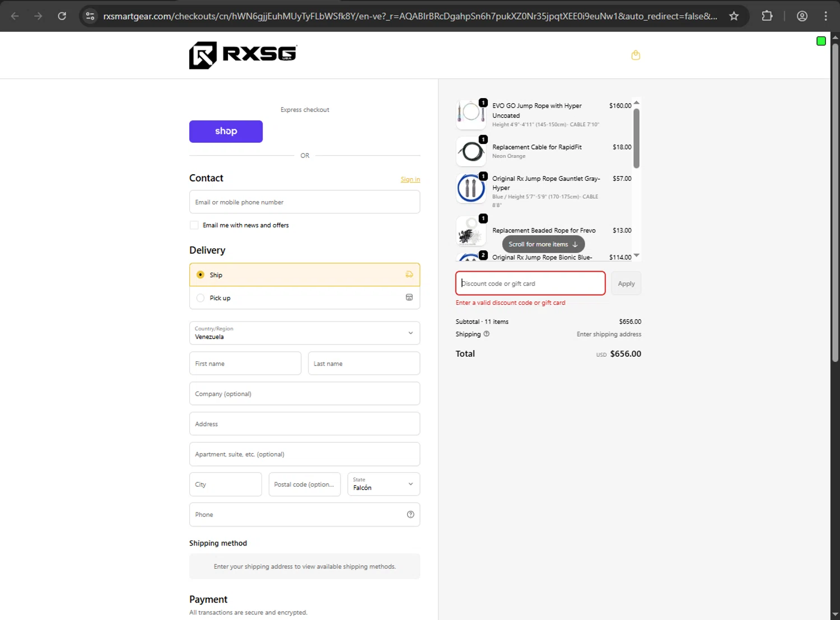This screenshot has width=840, height=620.
Task: Focus the Company (optional) field
Action: [x=305, y=394]
